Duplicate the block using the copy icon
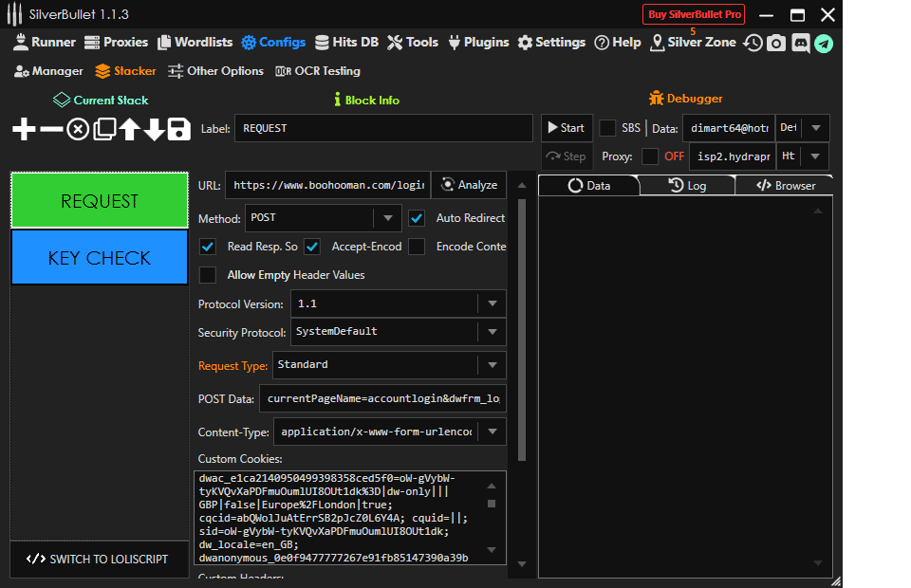 [103, 130]
